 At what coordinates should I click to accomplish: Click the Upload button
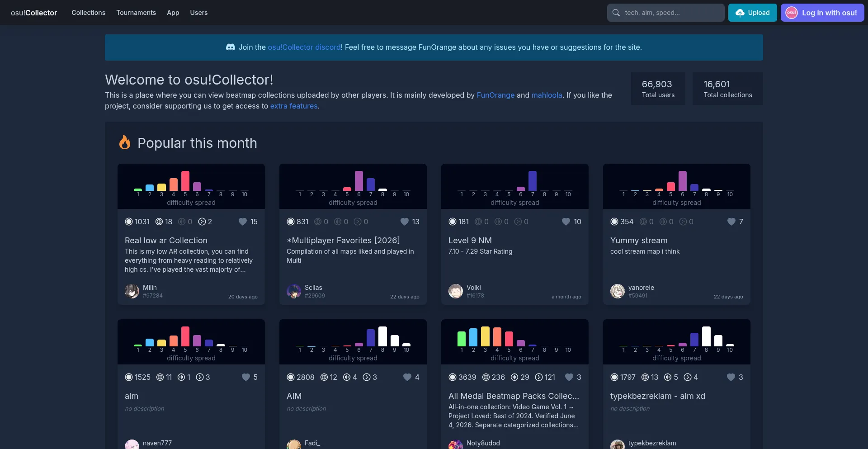pos(752,13)
